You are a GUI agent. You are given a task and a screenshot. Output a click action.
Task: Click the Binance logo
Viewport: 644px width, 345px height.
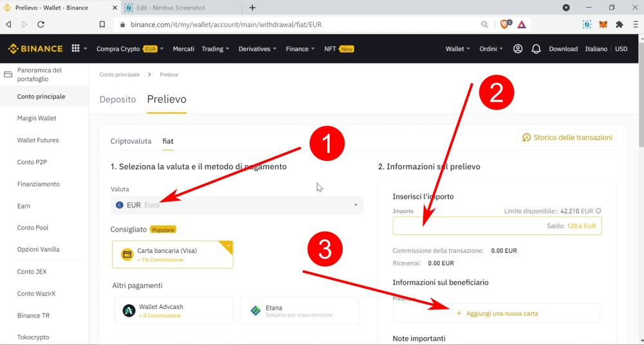[35, 49]
